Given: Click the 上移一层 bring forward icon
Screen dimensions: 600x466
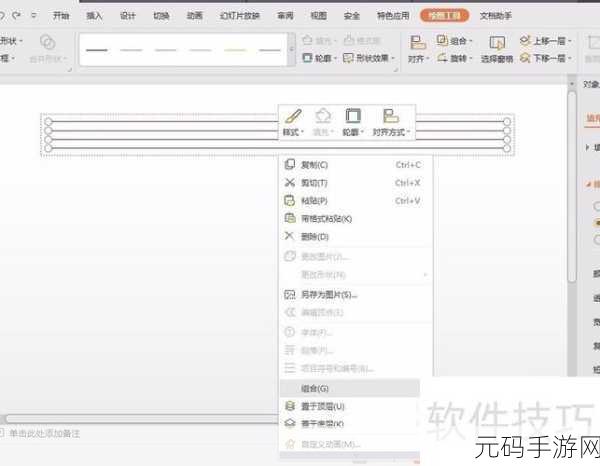Looking at the screenshot, I should (x=525, y=40).
